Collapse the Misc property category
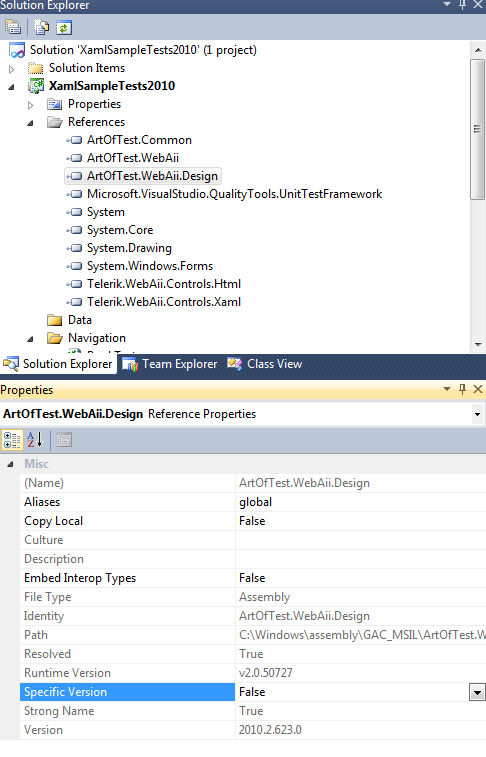 coord(10,464)
